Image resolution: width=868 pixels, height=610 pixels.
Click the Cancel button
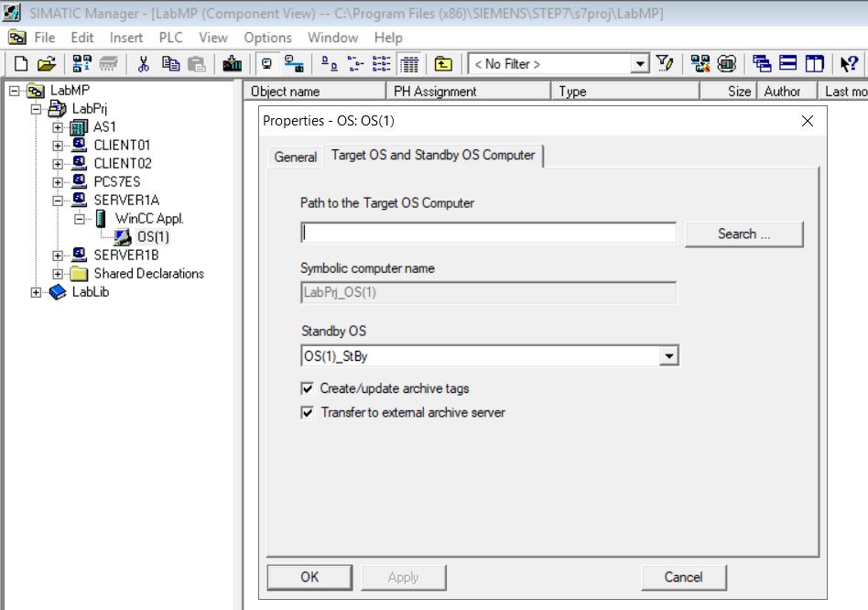pyautogui.click(x=684, y=577)
